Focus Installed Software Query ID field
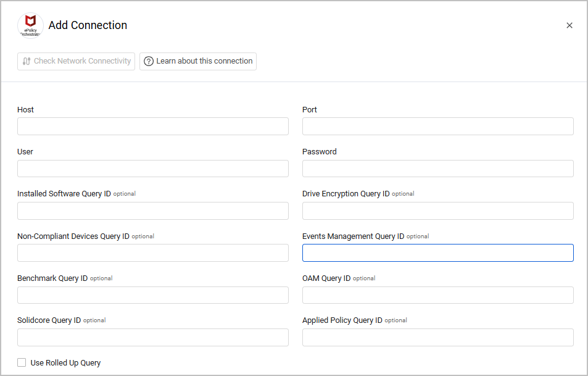Viewport: 588px width, 376px height. click(152, 211)
